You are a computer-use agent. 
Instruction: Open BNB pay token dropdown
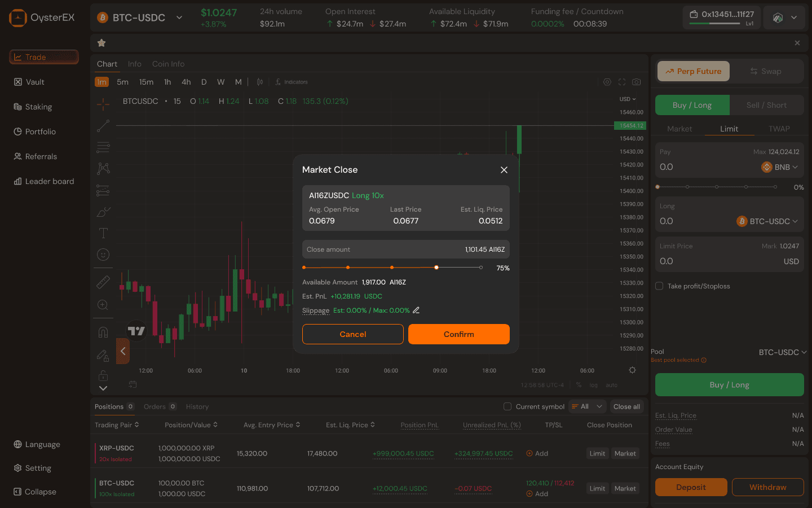coord(780,167)
